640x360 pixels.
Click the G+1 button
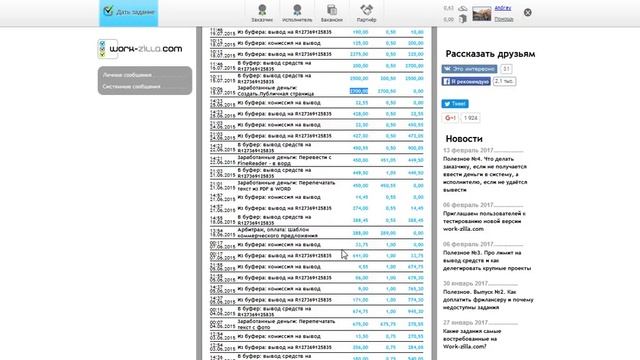click(450, 118)
